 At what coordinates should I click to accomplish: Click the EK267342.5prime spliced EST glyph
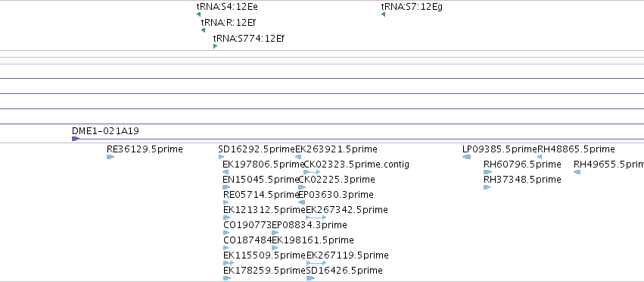click(x=316, y=218)
